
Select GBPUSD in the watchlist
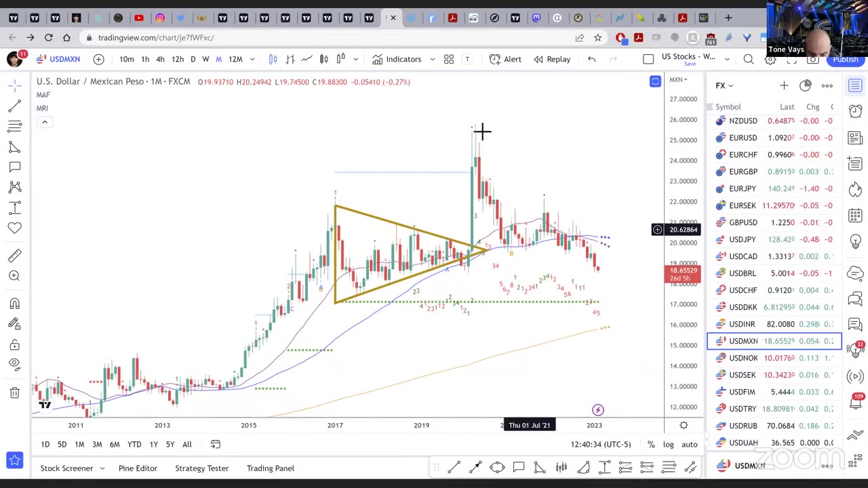pyautogui.click(x=774, y=222)
